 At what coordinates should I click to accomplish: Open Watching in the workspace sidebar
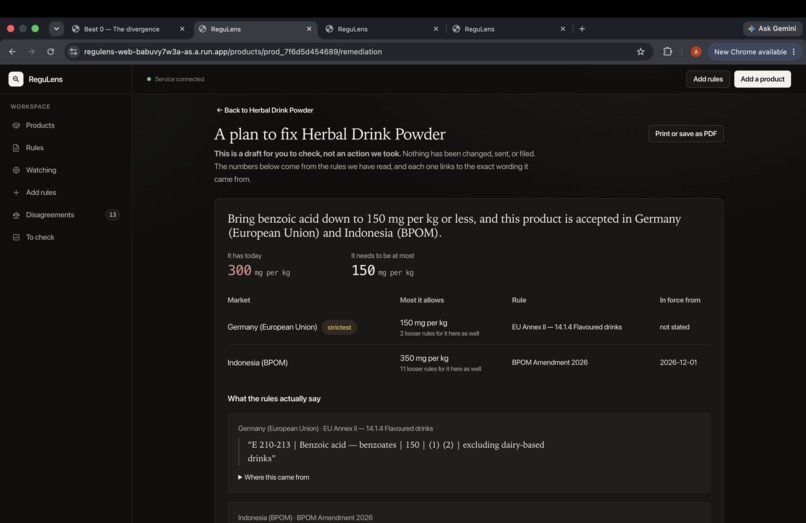point(41,170)
